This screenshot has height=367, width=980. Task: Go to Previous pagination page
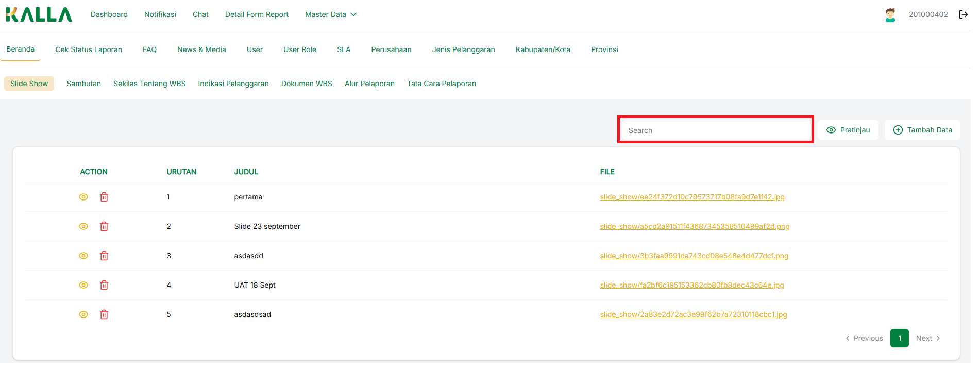[864, 338]
